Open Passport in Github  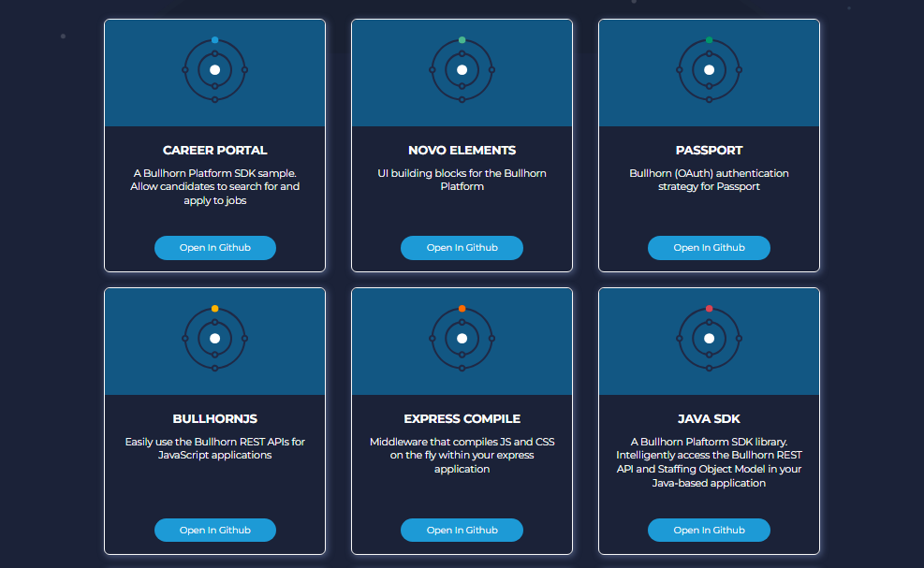[x=709, y=247]
